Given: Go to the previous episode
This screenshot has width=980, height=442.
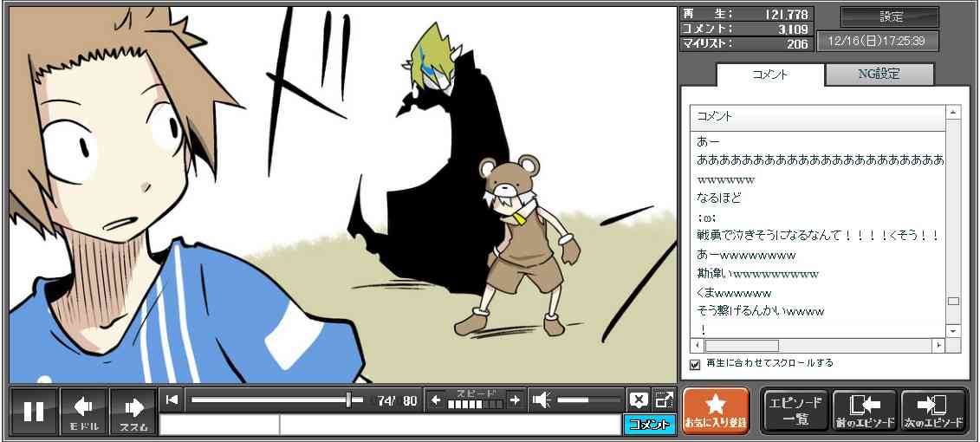Looking at the screenshot, I should click(864, 411).
